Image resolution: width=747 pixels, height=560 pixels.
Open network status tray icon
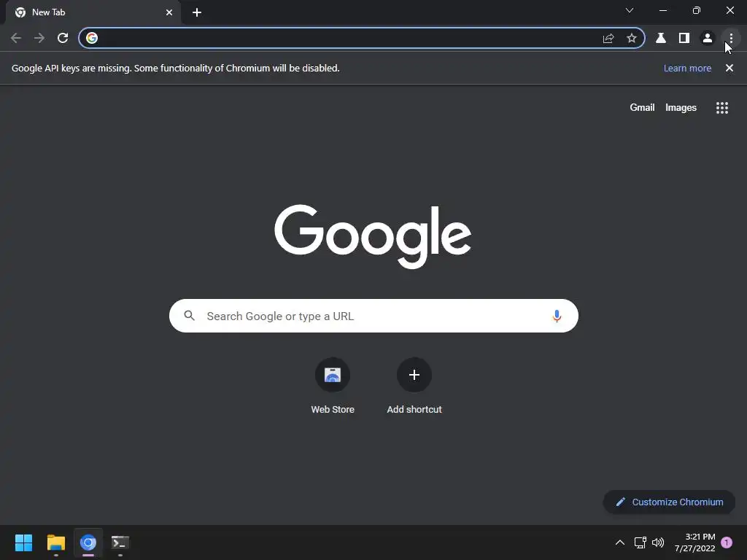[x=640, y=542]
